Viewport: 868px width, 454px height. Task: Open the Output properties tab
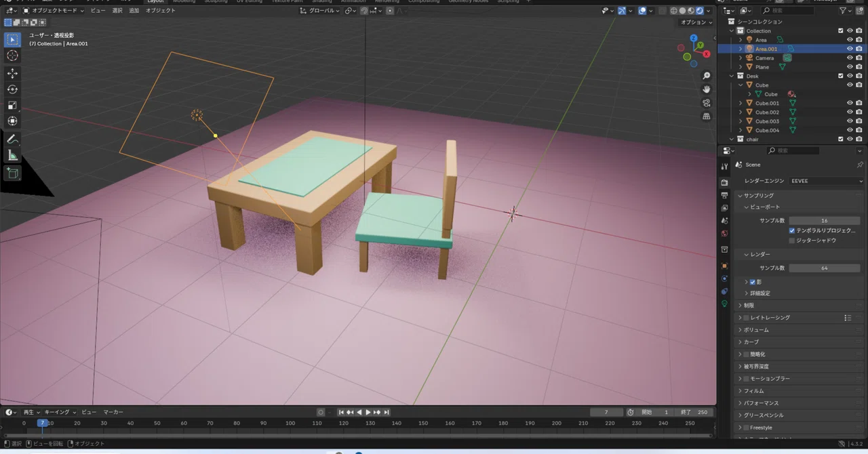click(724, 195)
